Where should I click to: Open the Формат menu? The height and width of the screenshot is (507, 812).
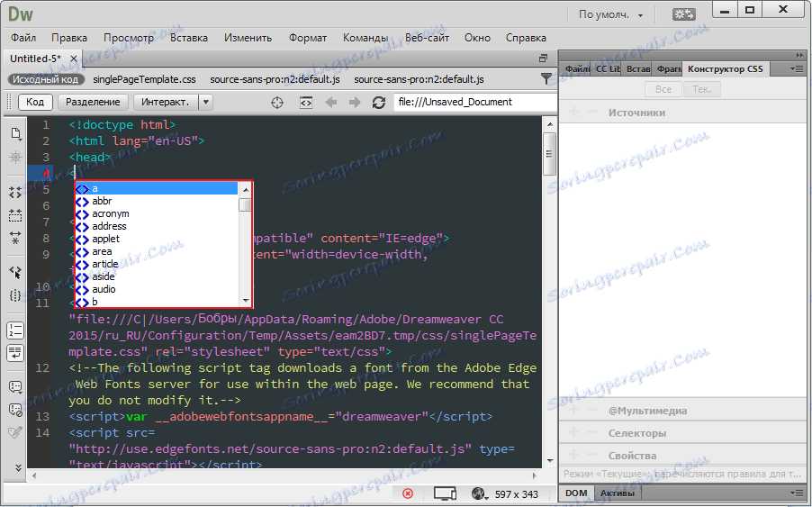coord(308,38)
